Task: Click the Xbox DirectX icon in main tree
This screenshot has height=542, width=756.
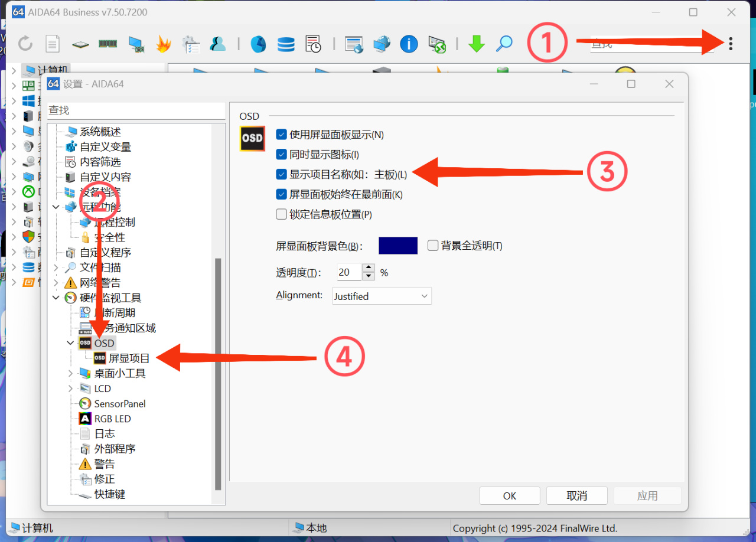Action: (28, 191)
